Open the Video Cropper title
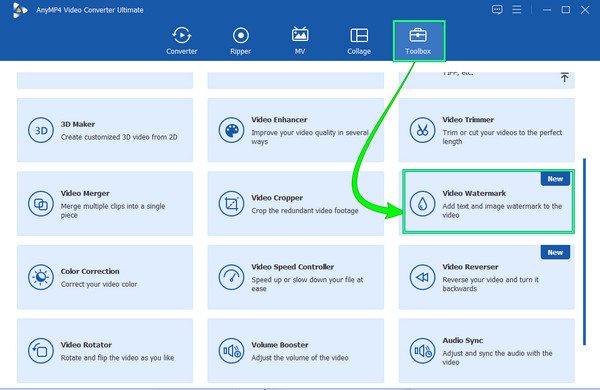This screenshot has height=390, width=600. (x=277, y=198)
